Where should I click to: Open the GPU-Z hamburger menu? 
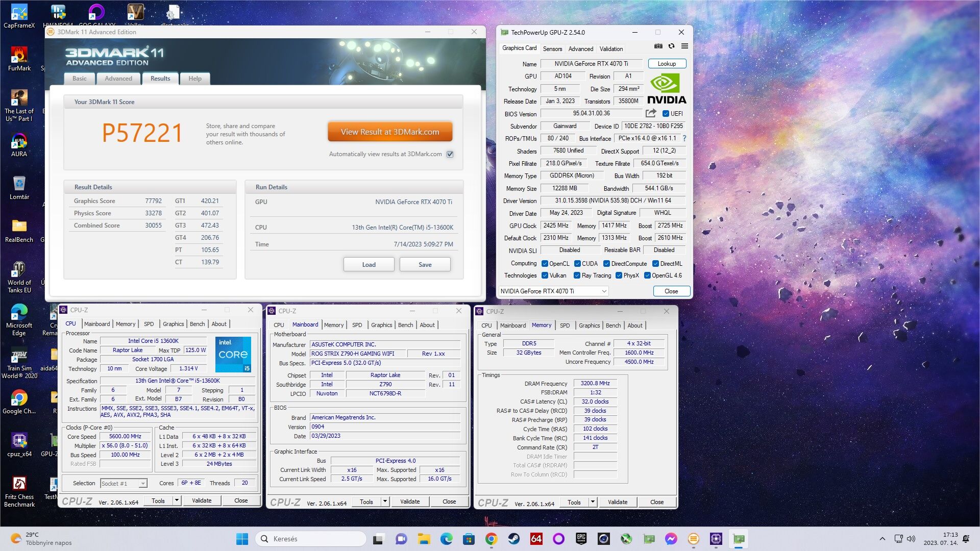684,46
